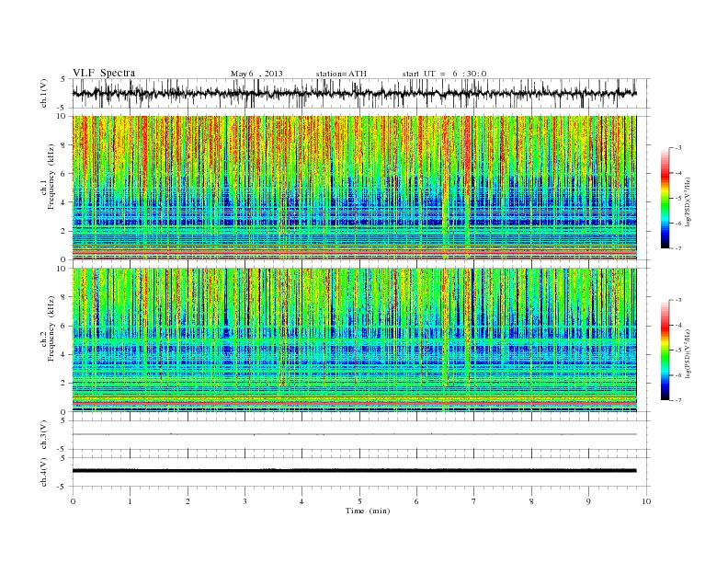Click the "ch.1(V)" waveform axis label
The width and height of the screenshot is (728, 563).
pos(44,93)
